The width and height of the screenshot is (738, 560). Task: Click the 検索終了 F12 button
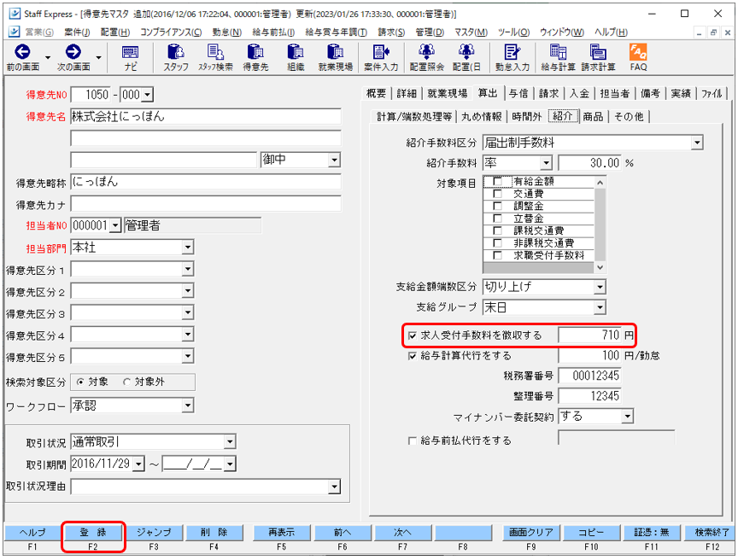tap(712, 533)
